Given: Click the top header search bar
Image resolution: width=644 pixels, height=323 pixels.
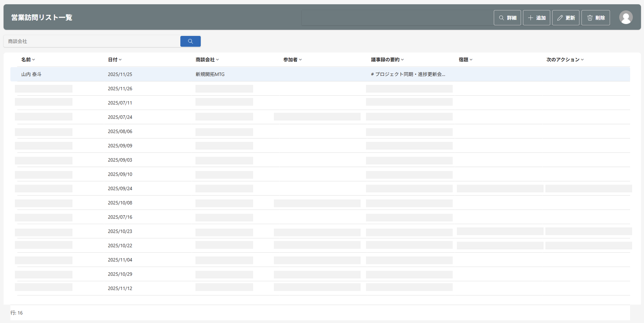Looking at the screenshot, I should click(x=395, y=18).
